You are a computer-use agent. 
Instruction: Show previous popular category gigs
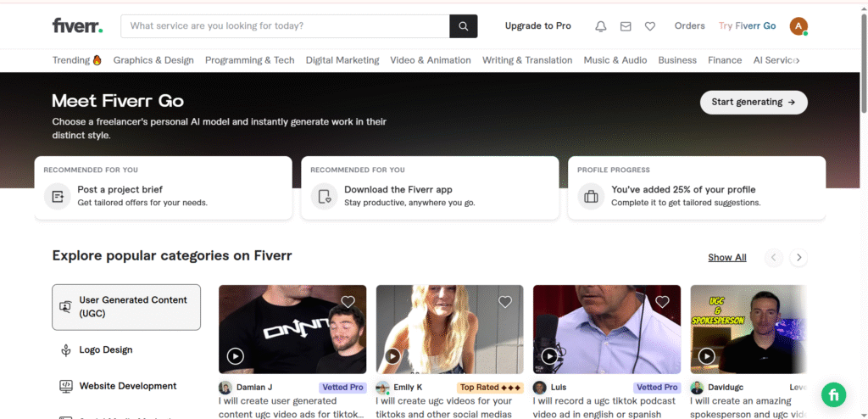[x=774, y=257]
